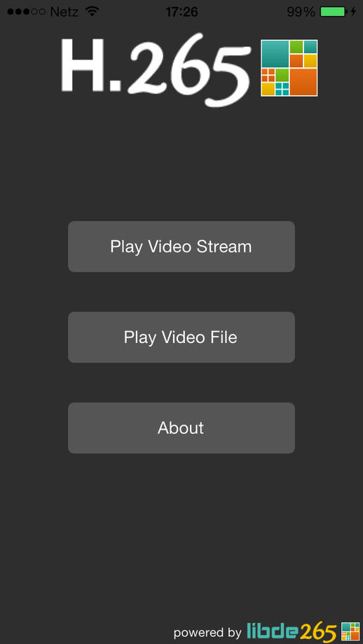Click the largest orange tile in H.265 mosaic

(303, 82)
